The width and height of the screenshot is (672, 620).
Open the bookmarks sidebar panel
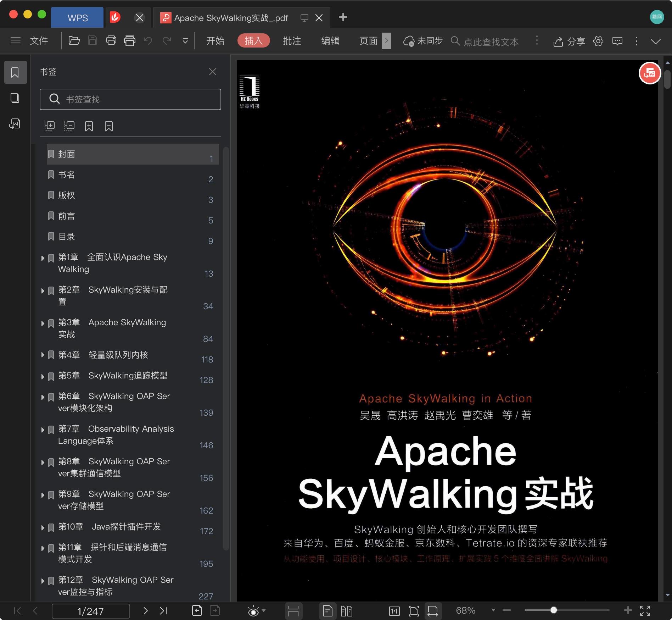coord(15,72)
